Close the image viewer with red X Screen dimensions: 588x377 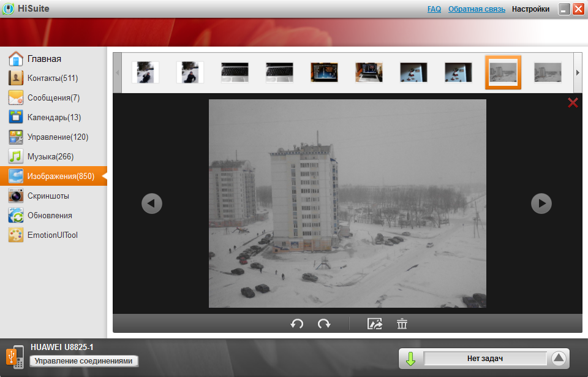(573, 102)
